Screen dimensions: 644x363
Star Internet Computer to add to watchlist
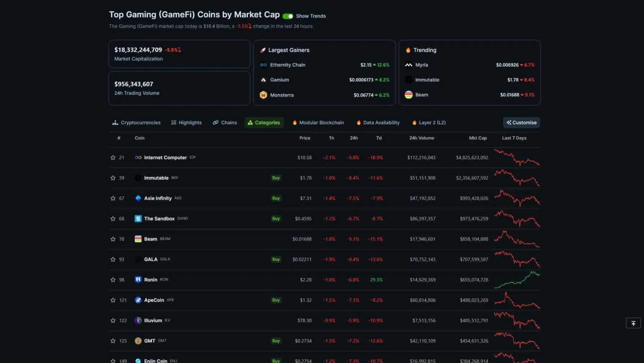pyautogui.click(x=112, y=157)
